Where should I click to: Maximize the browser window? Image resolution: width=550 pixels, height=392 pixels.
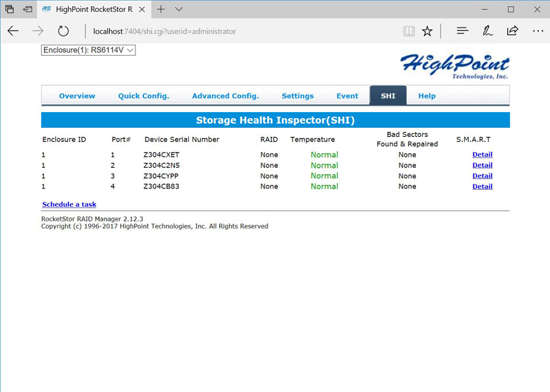(x=511, y=9)
